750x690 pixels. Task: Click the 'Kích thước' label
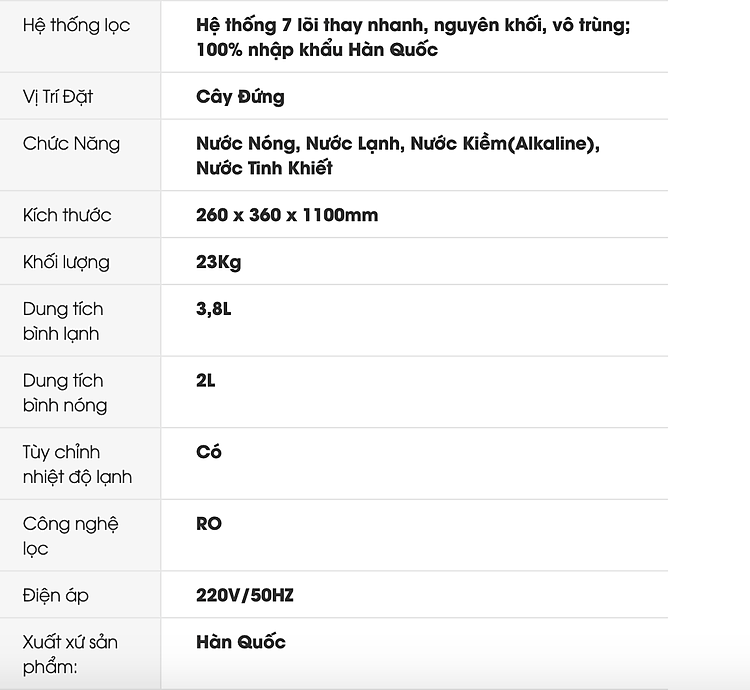pyautogui.click(x=67, y=215)
